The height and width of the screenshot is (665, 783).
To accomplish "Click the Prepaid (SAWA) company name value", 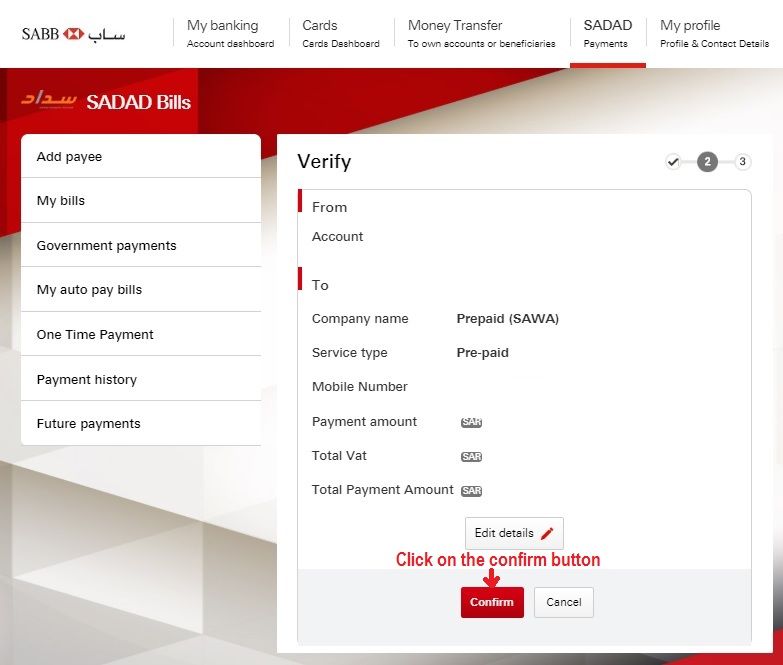I will 507,319.
